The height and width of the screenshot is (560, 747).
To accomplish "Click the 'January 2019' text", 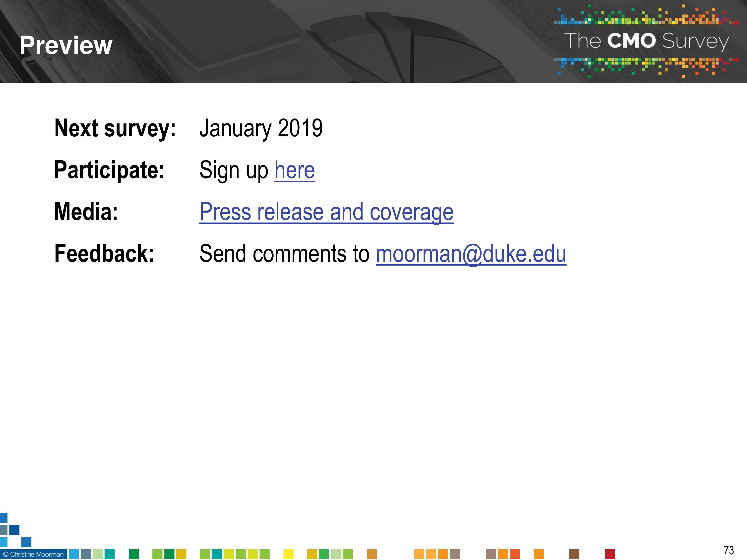I will pyautogui.click(x=261, y=128).
